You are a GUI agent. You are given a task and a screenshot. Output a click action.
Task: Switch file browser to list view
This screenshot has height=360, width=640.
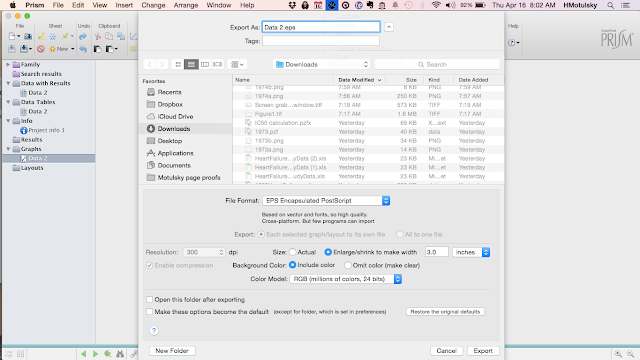click(x=191, y=64)
